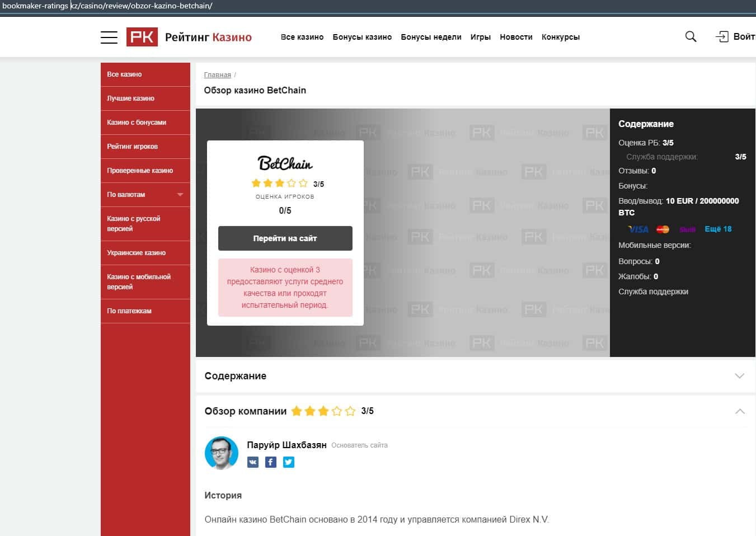
Task: Open the author's Facebook profile icon
Action: click(271, 462)
